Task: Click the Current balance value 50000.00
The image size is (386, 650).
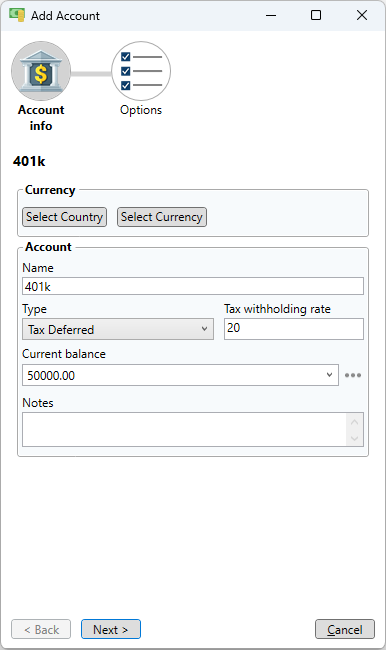Action: [51, 376]
